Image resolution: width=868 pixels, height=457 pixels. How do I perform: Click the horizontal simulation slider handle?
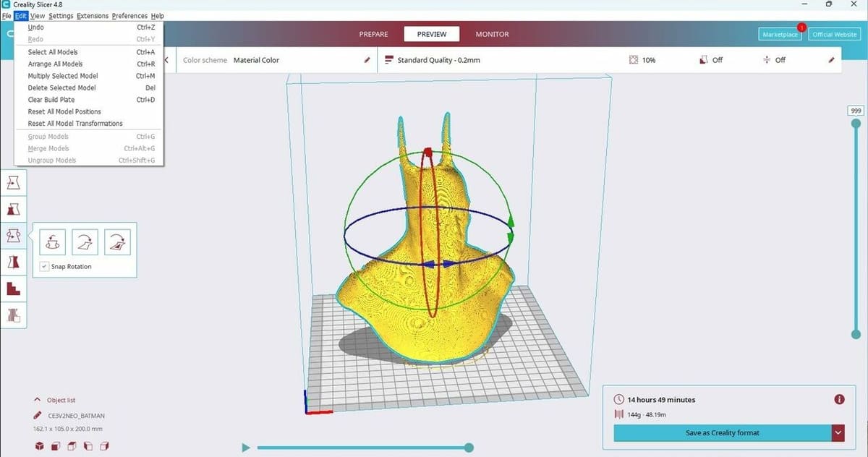469,448
